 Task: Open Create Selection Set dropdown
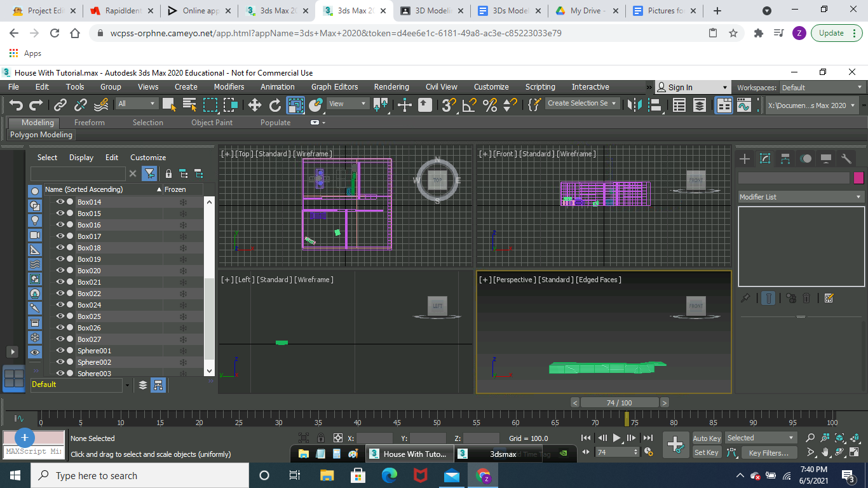pos(583,104)
